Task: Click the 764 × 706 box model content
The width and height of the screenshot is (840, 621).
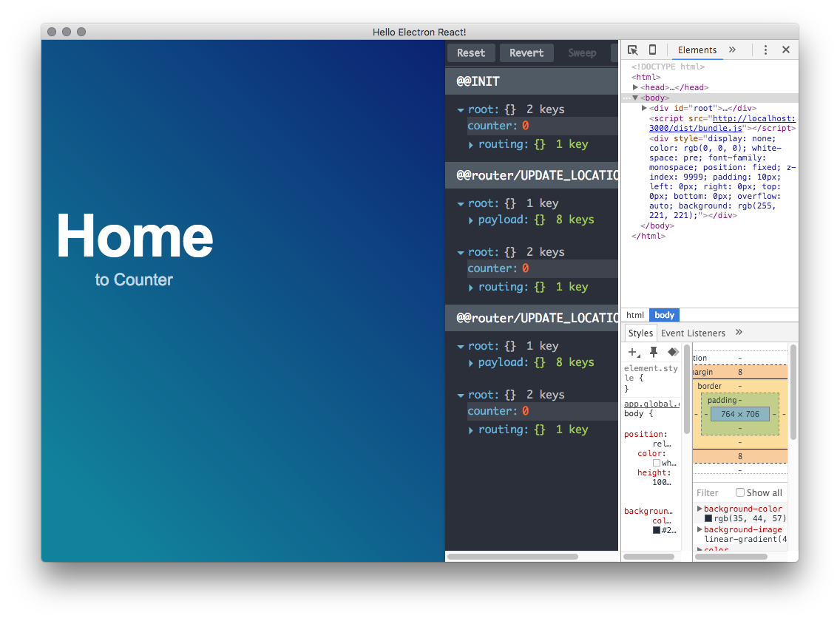Action: point(740,414)
